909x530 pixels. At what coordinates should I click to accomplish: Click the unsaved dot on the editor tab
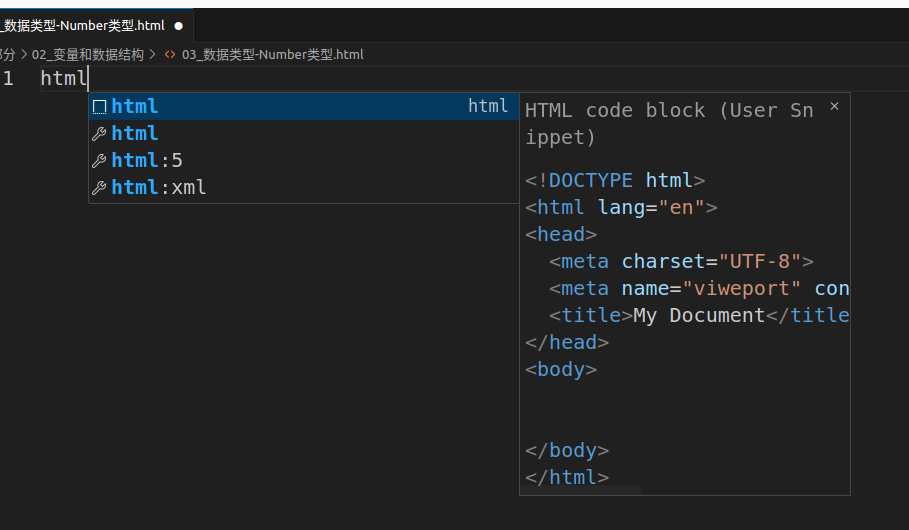[x=179, y=26]
